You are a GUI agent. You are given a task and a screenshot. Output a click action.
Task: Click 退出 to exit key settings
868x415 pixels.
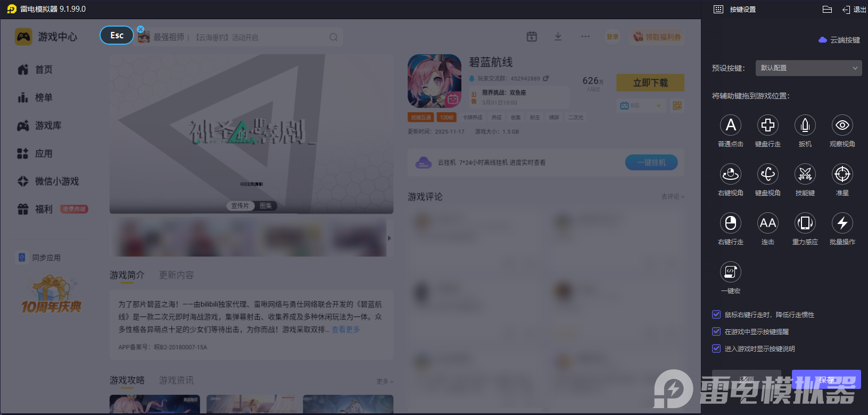pos(854,10)
